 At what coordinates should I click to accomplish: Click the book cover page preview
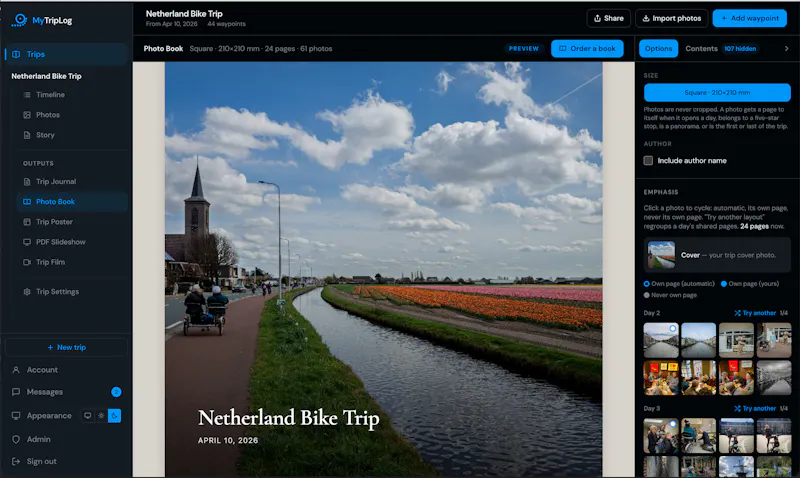click(384, 269)
